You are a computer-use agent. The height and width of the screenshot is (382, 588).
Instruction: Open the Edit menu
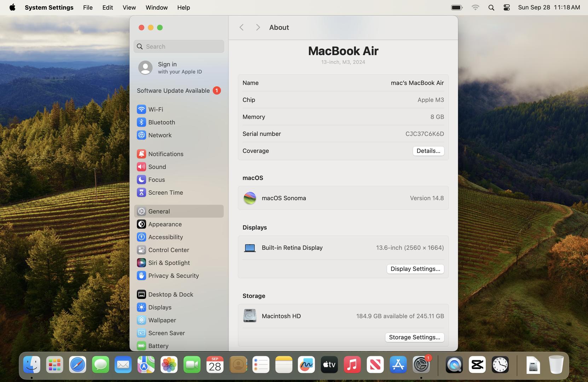(x=108, y=7)
